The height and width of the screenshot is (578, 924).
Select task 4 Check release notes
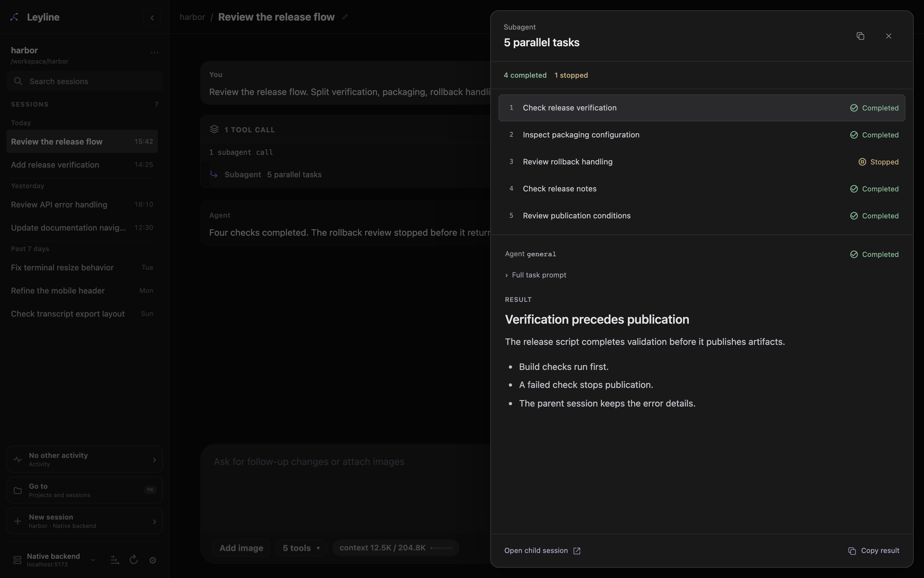(x=702, y=189)
